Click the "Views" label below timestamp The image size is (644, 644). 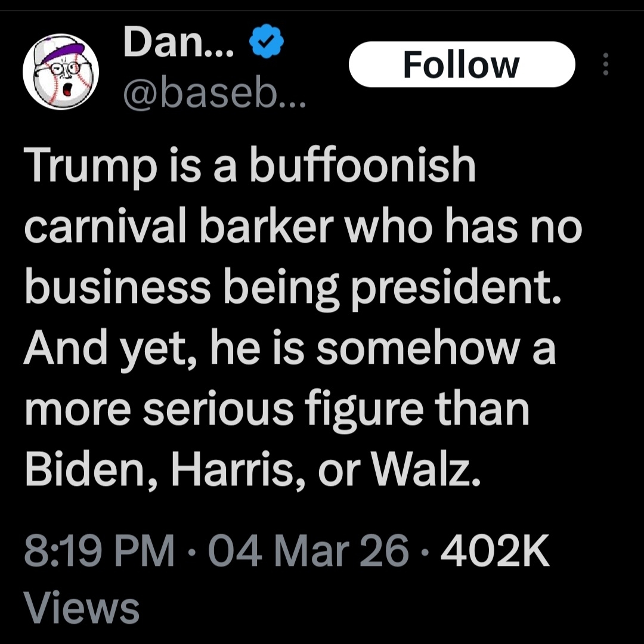[x=81, y=608]
